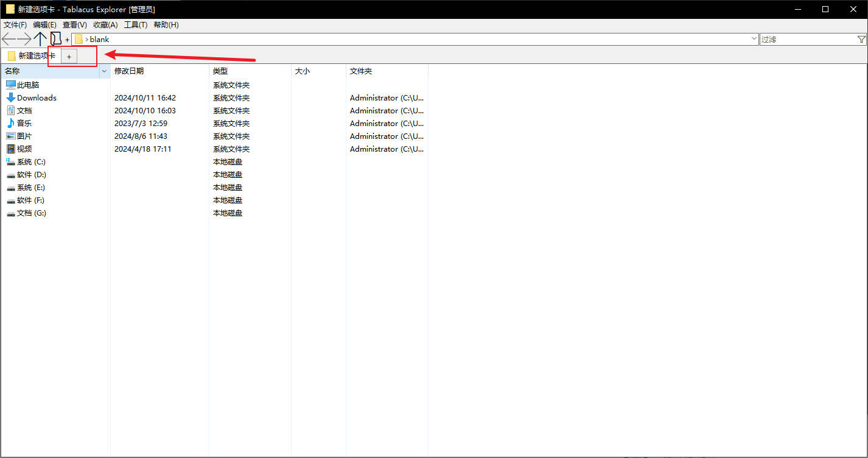Screen dimensions: 868x458
Task: Click the up one level arrow
Action: pos(40,38)
